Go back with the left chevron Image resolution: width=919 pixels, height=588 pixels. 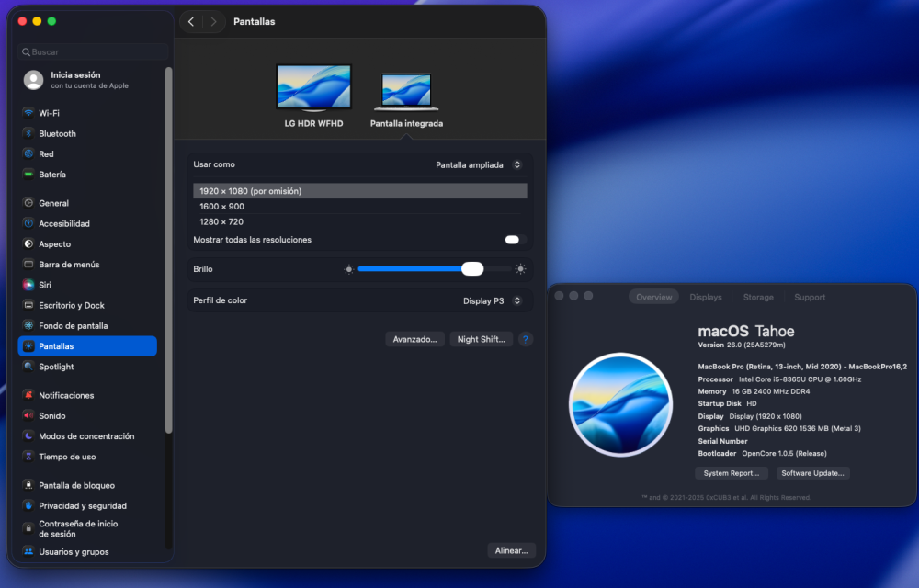191,22
